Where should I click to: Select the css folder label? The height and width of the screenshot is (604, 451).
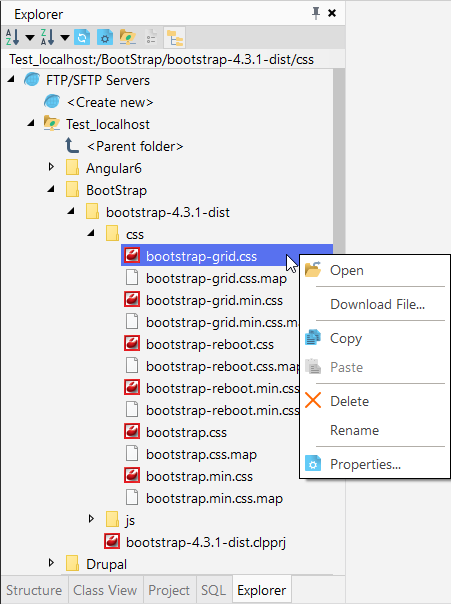pyautogui.click(x=135, y=234)
